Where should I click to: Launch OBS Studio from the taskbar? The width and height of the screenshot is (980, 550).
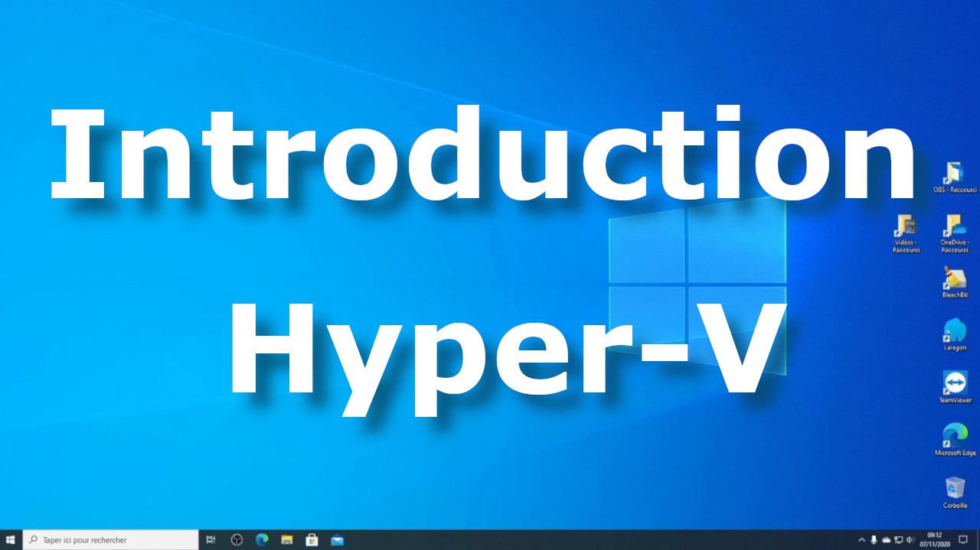coord(237,539)
